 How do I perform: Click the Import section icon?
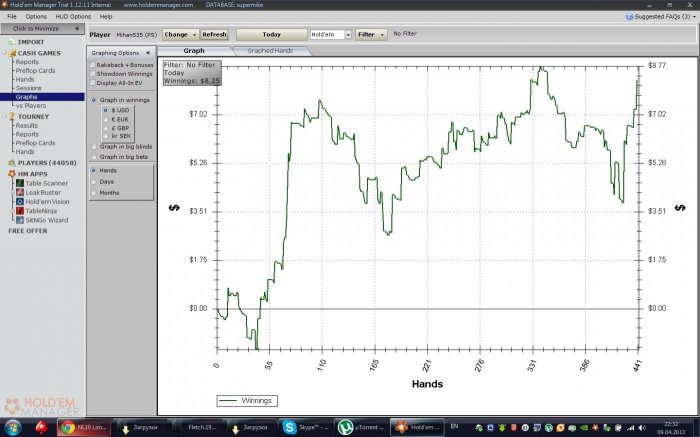10,43
